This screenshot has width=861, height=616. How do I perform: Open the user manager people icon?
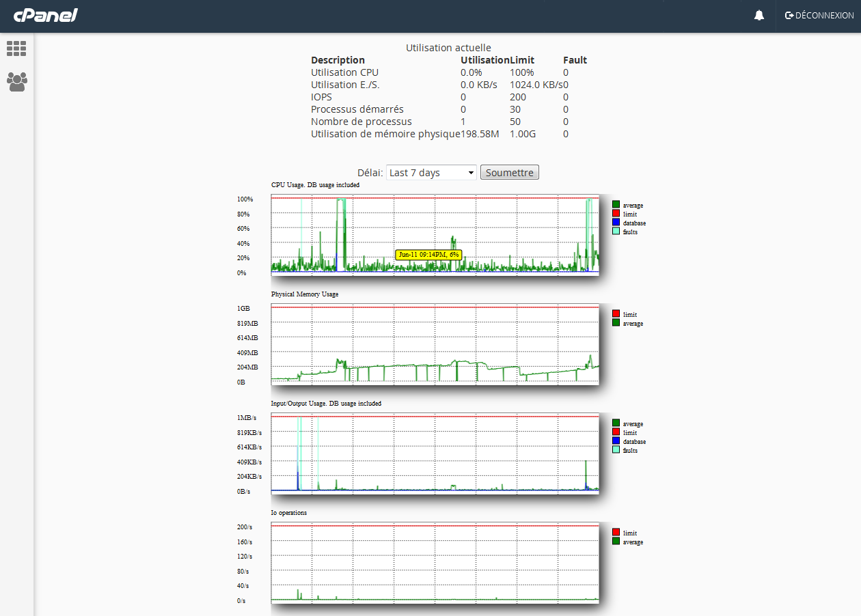(x=17, y=82)
